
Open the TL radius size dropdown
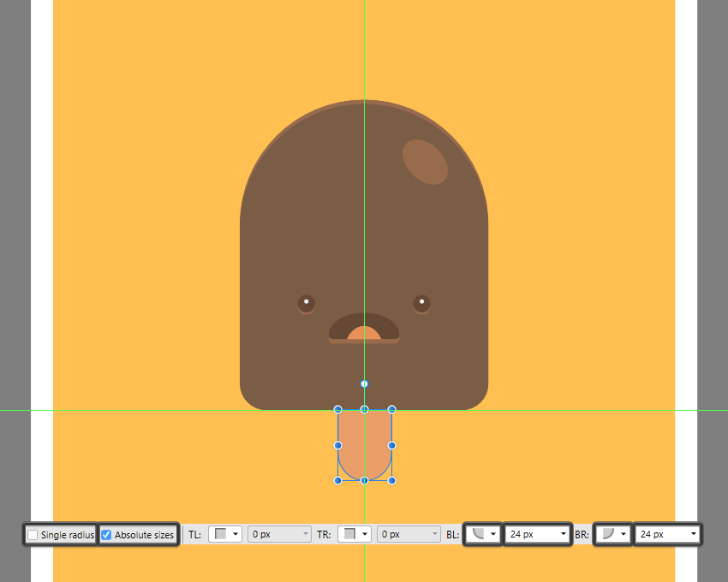coord(305,534)
